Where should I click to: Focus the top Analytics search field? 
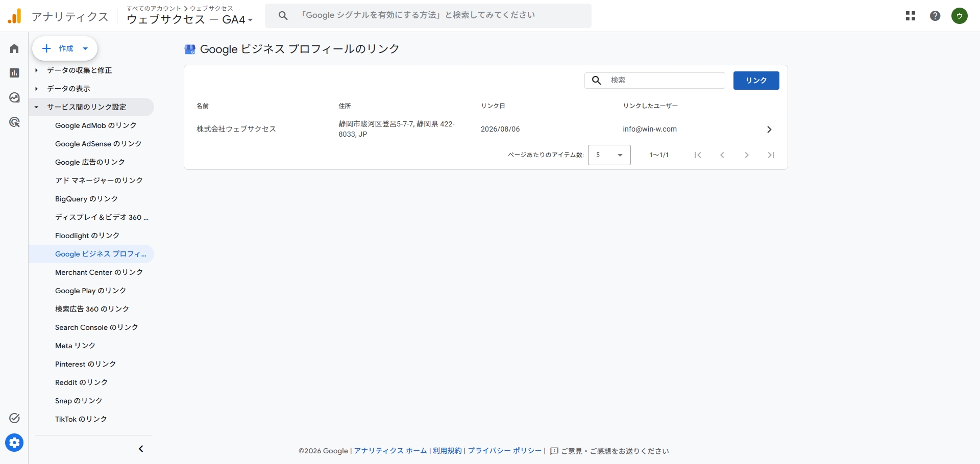coord(428,16)
